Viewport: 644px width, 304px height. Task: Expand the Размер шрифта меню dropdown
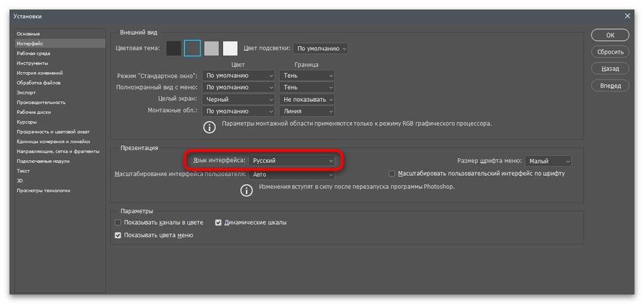[548, 161]
